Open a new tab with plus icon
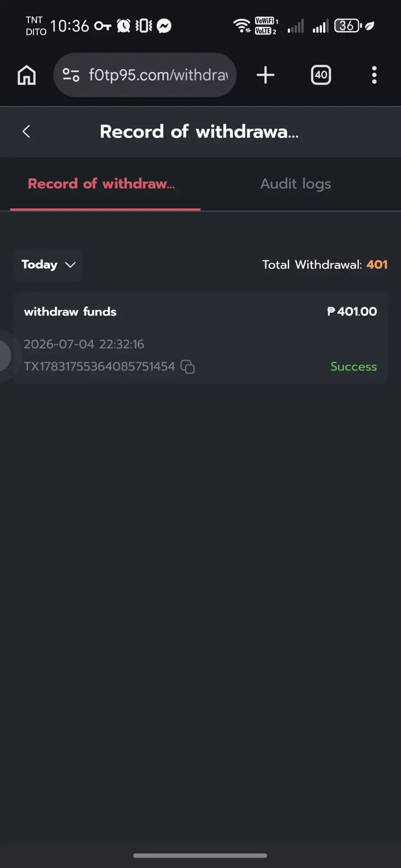Screen dimensions: 401x868 [266, 75]
